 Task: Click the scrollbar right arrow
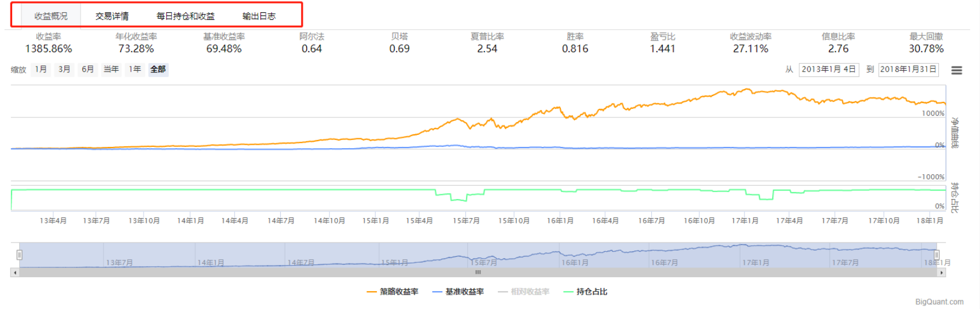tap(941, 272)
